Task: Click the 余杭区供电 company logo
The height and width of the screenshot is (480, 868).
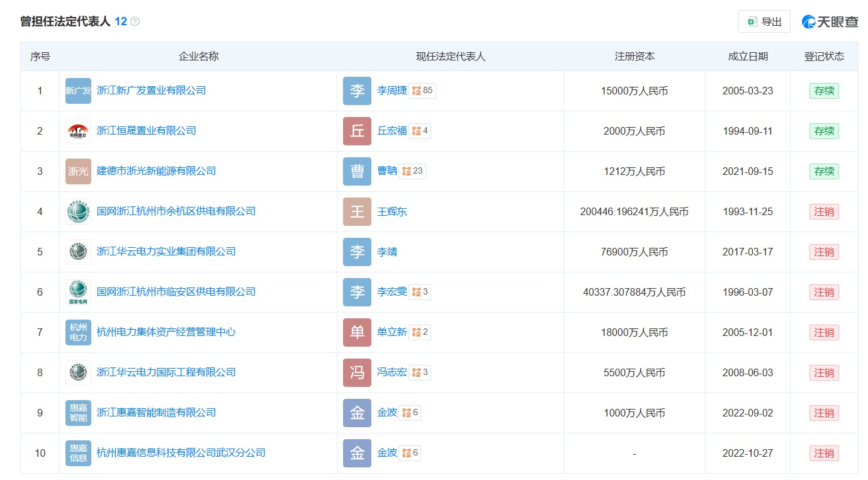Action: coord(78,211)
